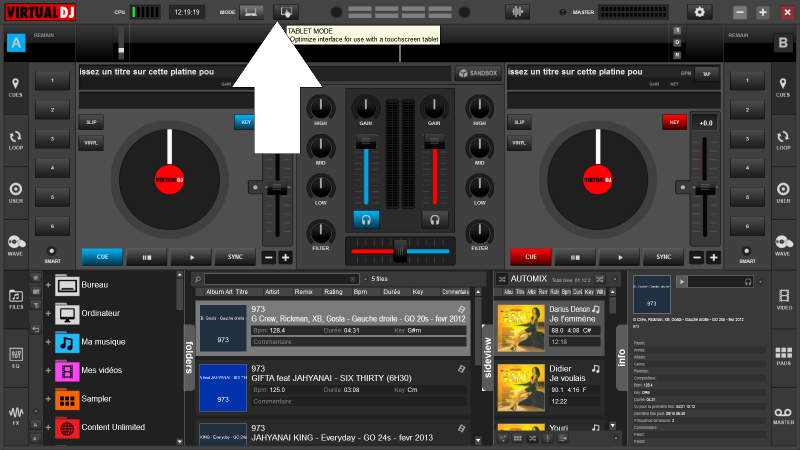
Task: Click the SANDBOX button
Action: 478,73
